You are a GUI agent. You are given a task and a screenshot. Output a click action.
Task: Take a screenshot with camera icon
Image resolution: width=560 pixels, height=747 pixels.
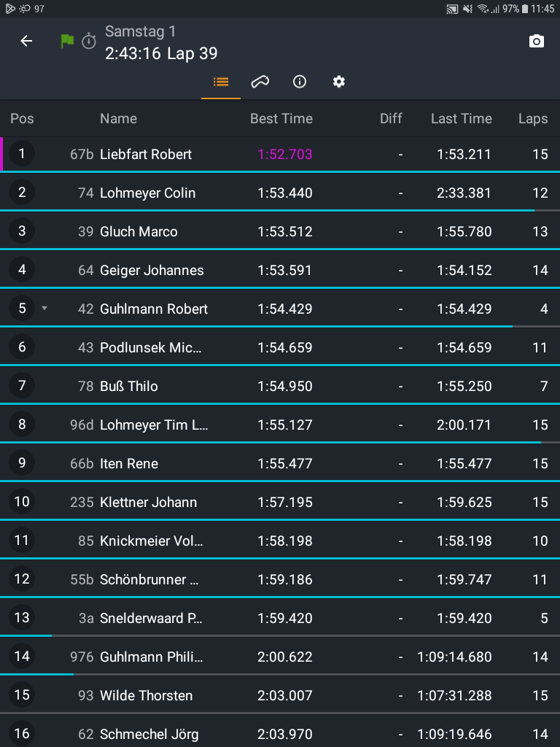(536, 42)
